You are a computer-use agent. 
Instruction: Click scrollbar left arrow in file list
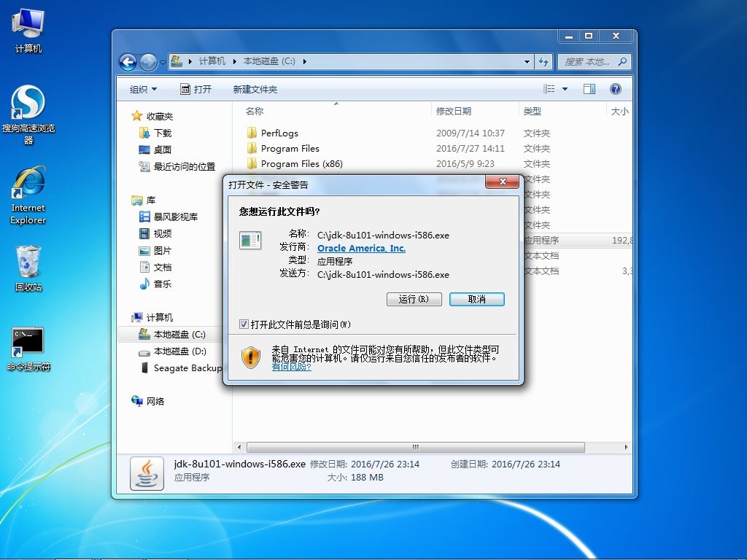pos(239,447)
